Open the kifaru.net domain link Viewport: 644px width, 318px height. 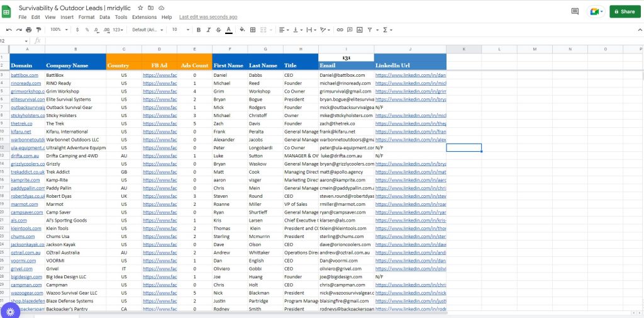21,132
